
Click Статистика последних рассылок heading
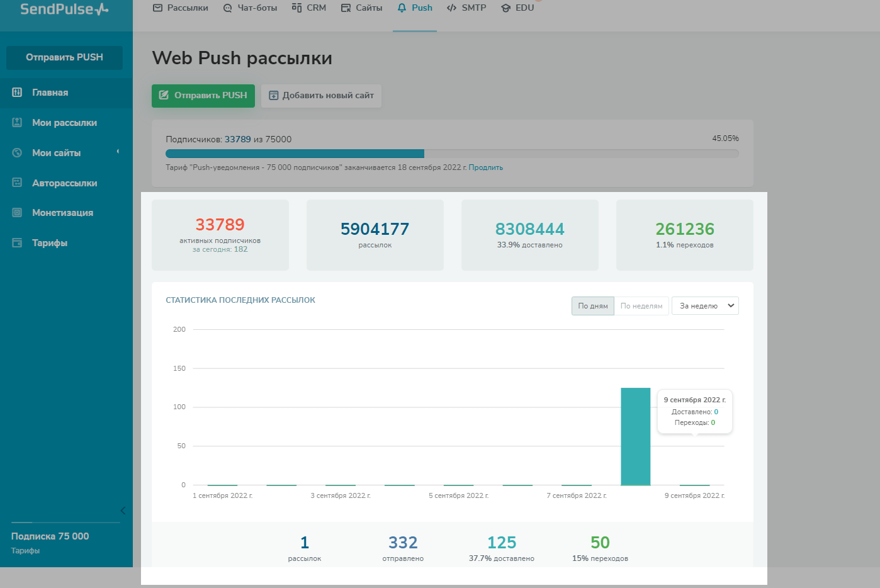coord(240,300)
